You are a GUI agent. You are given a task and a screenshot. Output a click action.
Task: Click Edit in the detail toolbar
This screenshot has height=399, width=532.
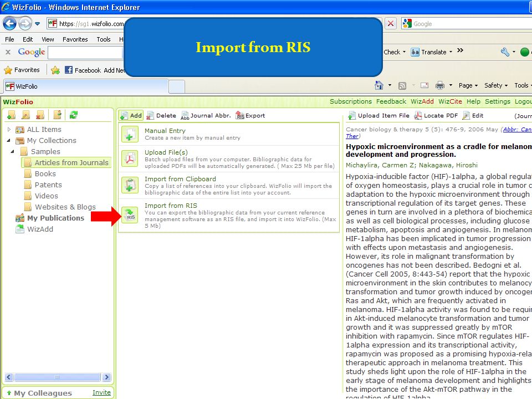point(473,115)
